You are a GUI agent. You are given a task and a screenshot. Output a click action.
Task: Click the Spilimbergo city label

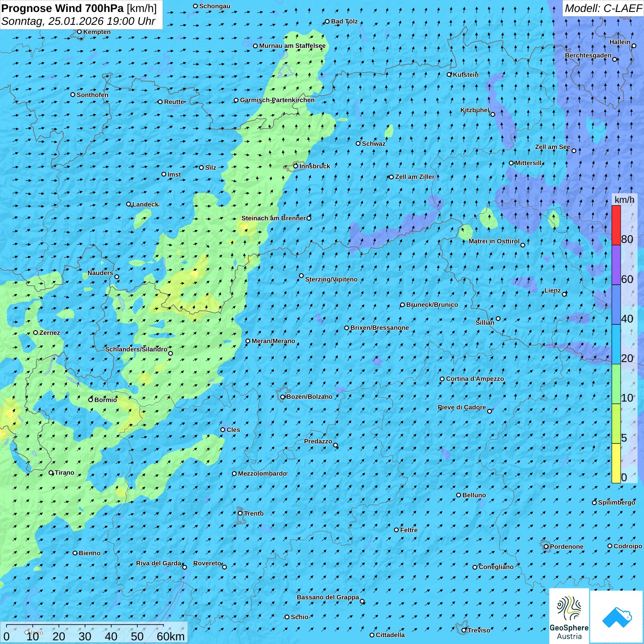tap(616, 502)
